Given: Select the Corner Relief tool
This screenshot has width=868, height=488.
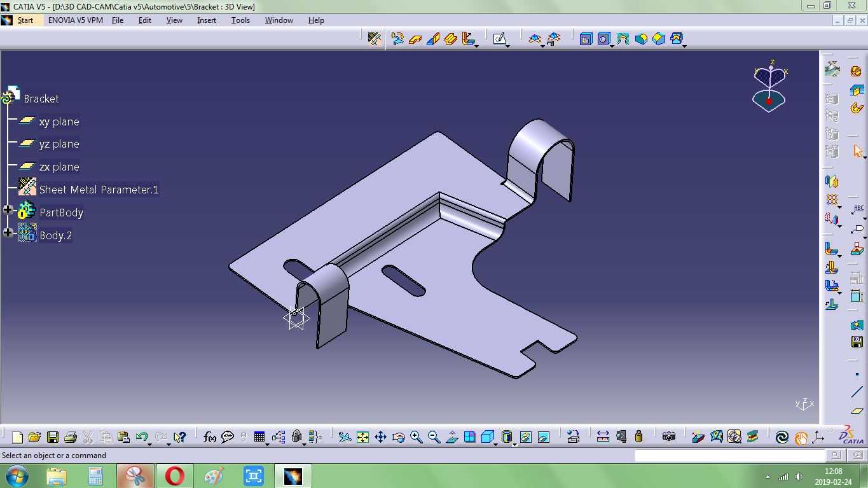Looking at the screenshot, I should [623, 39].
